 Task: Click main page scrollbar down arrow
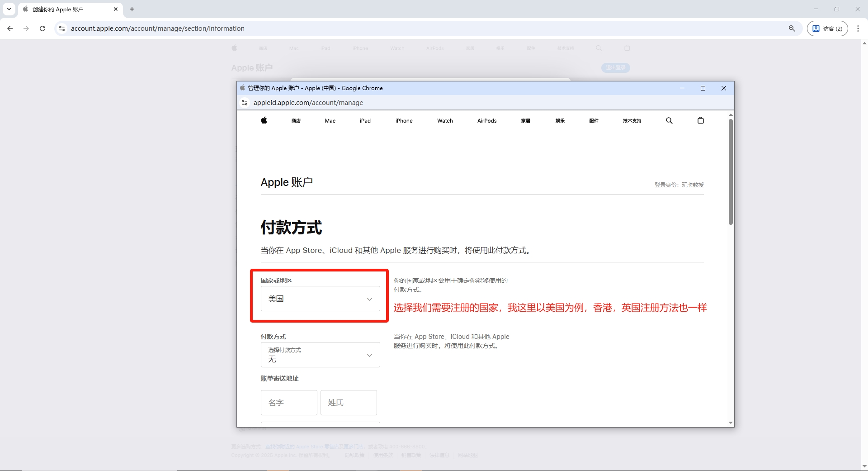coord(864,466)
